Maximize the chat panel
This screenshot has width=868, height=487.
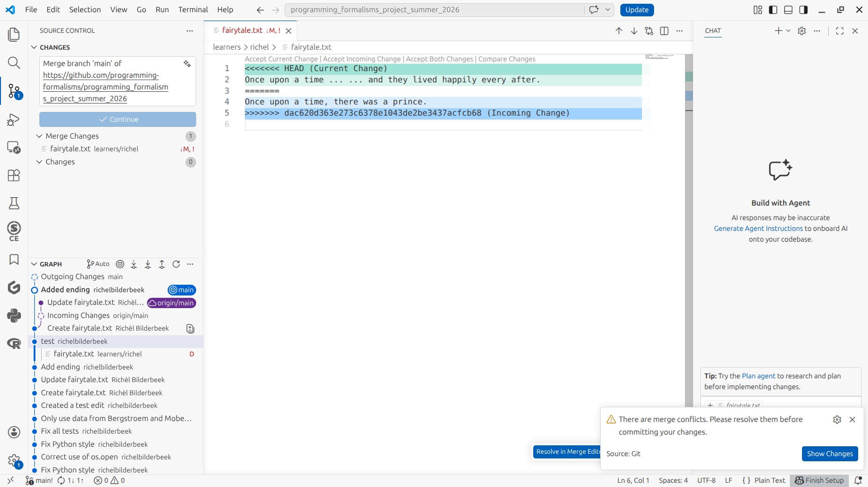pyautogui.click(x=840, y=31)
